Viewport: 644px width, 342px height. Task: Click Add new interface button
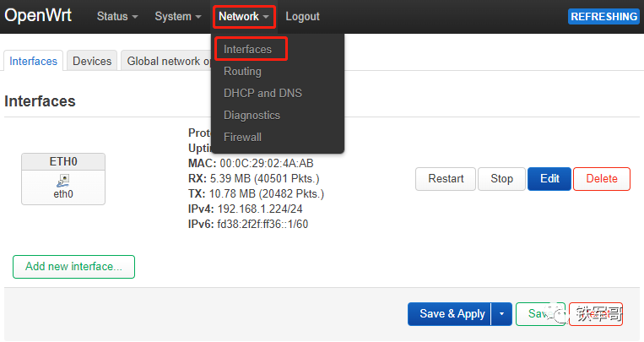tap(74, 267)
